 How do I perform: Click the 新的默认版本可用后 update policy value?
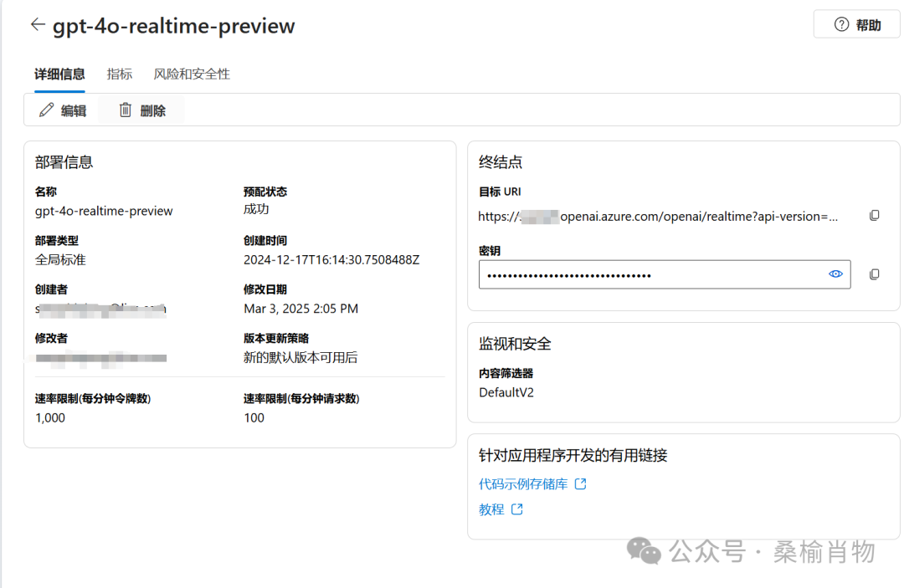pos(300,358)
